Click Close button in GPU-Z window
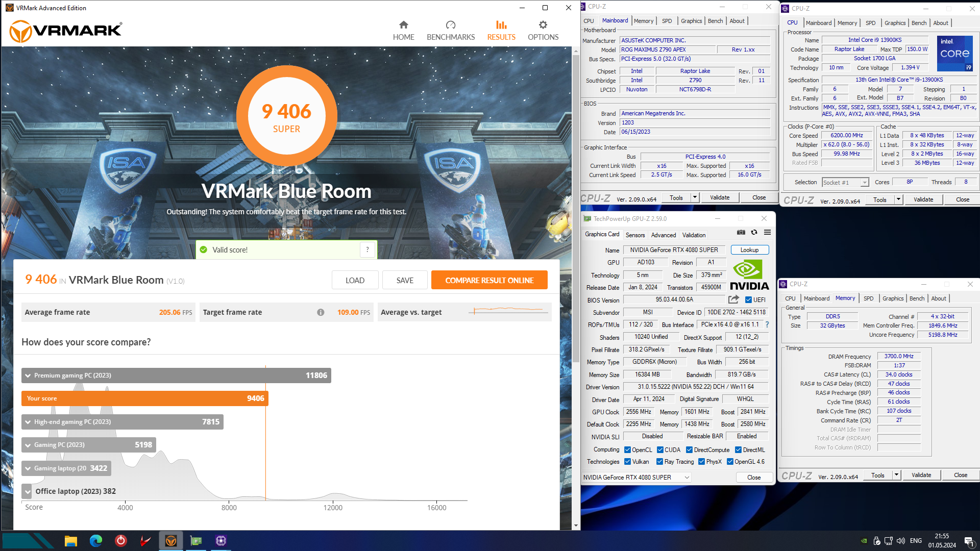Image resolution: width=980 pixels, height=551 pixels. click(753, 477)
